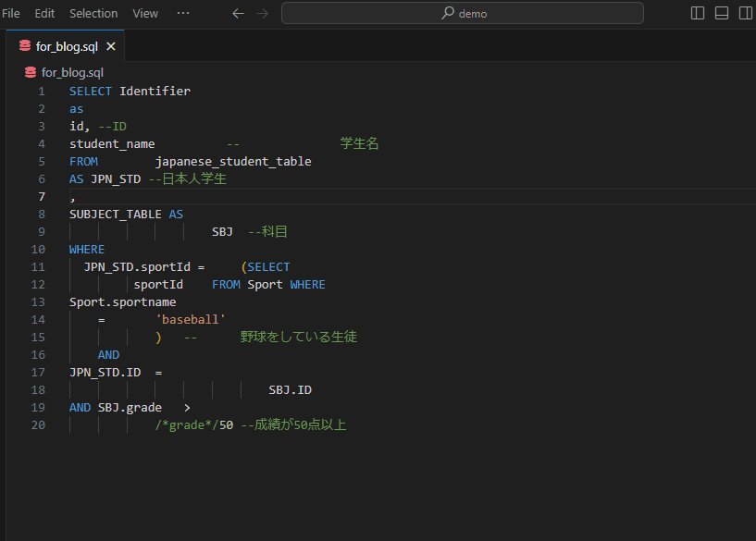
Task: Click the word Identifier on line 1
Action: (x=155, y=92)
